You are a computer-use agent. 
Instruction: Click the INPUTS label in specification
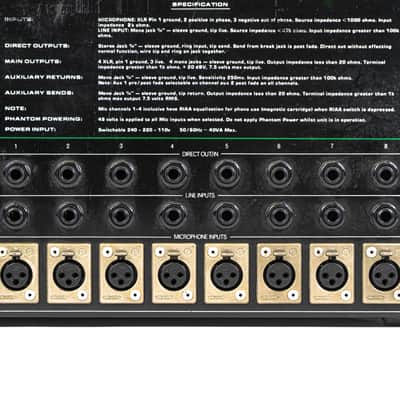19,19
